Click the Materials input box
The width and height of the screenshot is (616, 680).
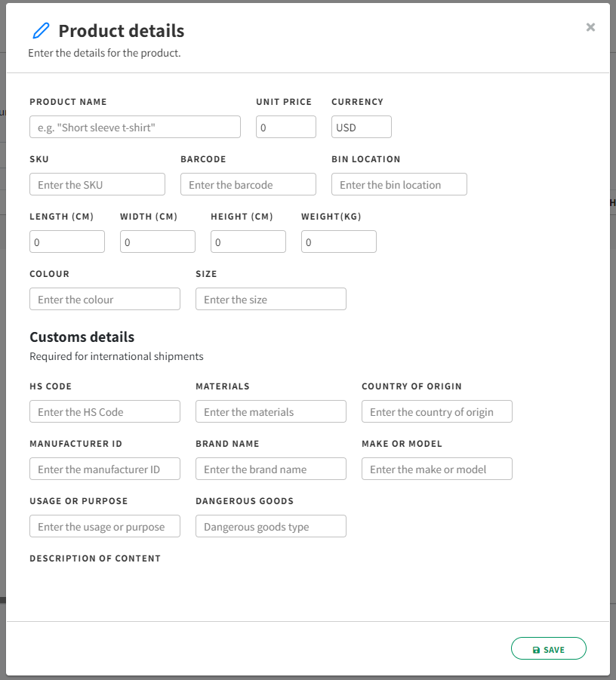[271, 411]
